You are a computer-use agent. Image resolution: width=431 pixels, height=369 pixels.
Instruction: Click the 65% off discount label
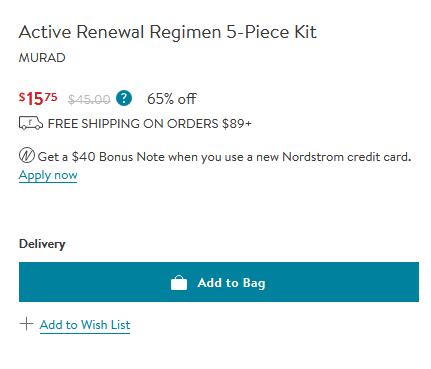pyautogui.click(x=171, y=99)
